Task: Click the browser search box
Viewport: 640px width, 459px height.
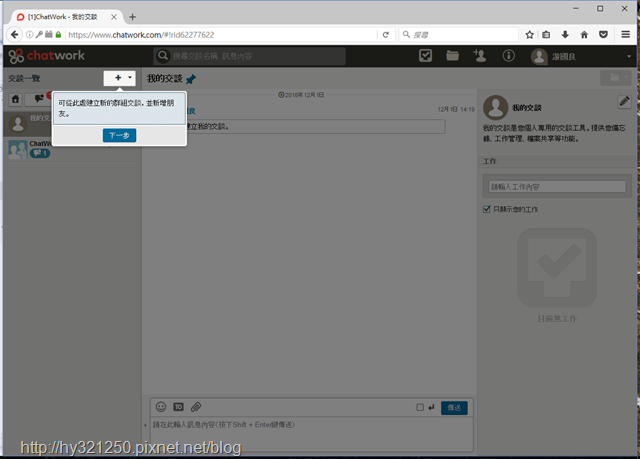Action: click(x=458, y=35)
